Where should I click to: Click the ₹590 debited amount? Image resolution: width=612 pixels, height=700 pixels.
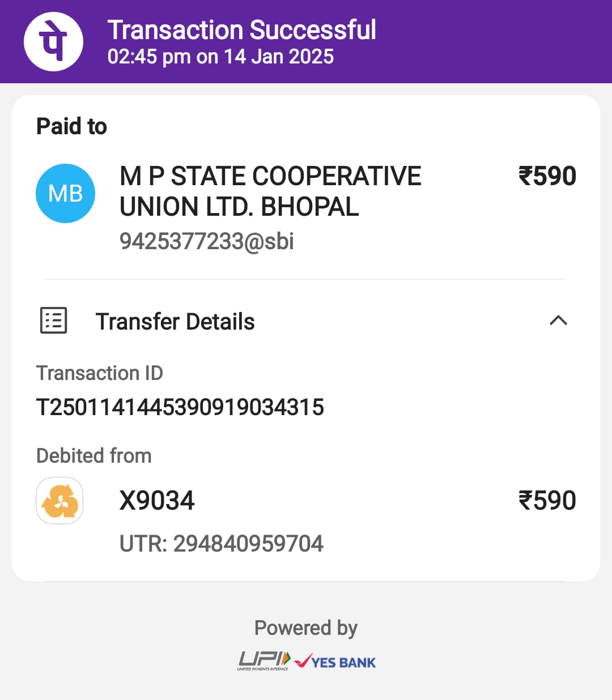(547, 501)
